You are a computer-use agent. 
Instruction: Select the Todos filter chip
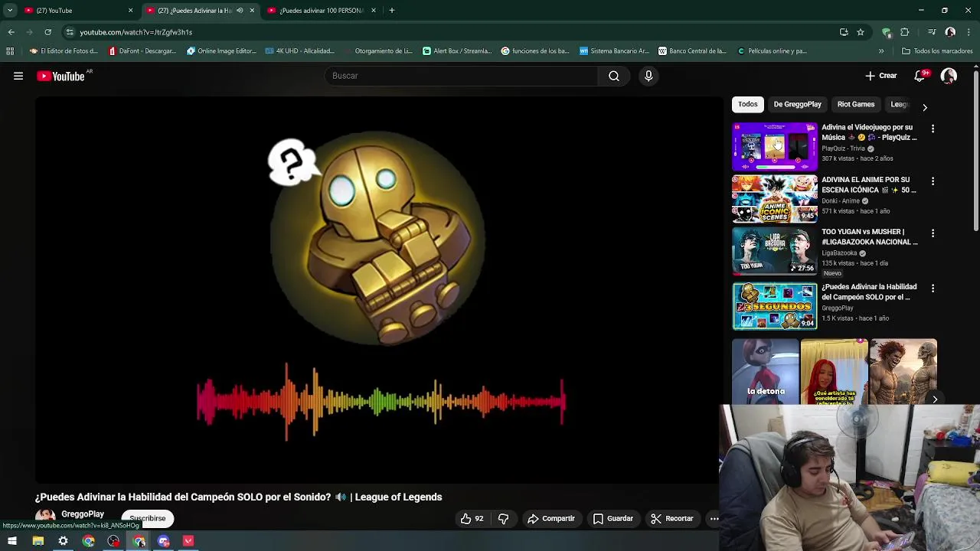(x=748, y=104)
